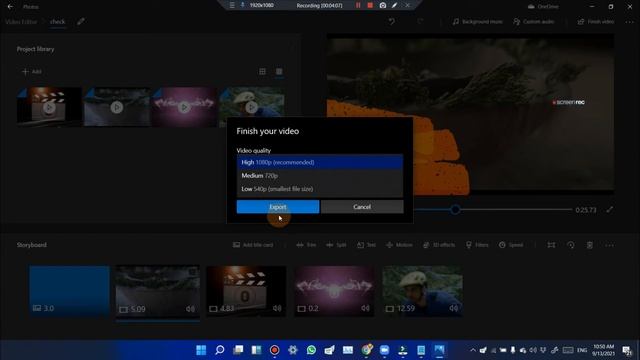Select the second library clip thumbnail
Viewport: 640px width, 360px height.
point(116,107)
